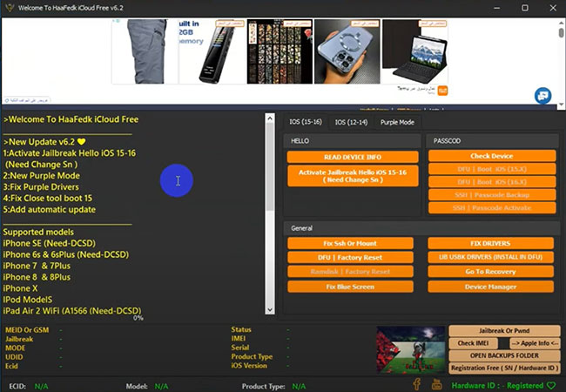The width and height of the screenshot is (566, 392).
Task: Click Activate Jailbreak Hello iOS 15-16 button
Action: 353,176
